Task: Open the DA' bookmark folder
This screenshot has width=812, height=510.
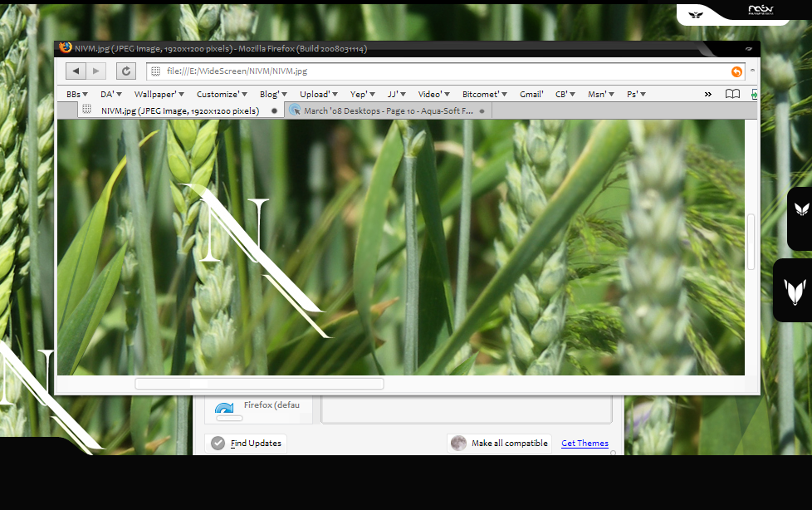Action: 111,95
